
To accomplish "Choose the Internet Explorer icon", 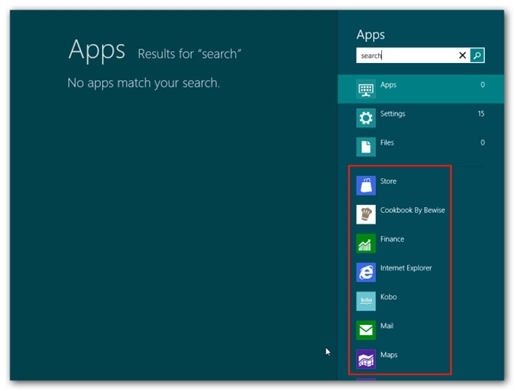I will point(366,272).
